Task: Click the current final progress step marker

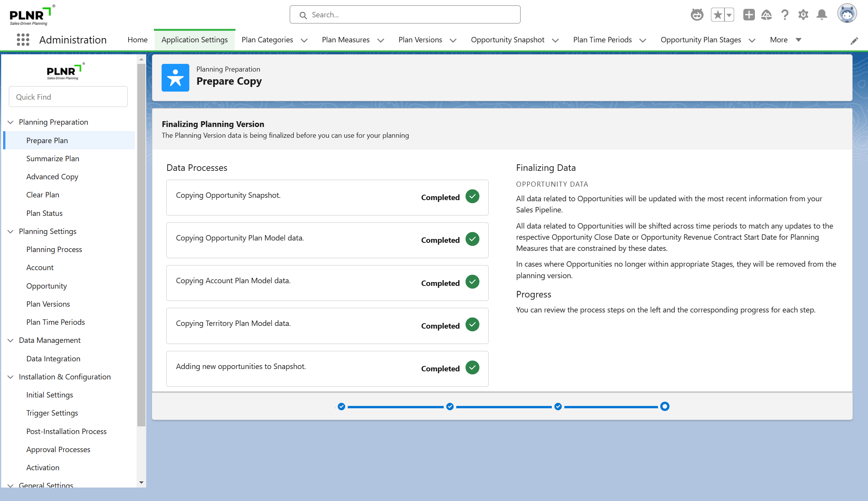Action: pos(664,406)
